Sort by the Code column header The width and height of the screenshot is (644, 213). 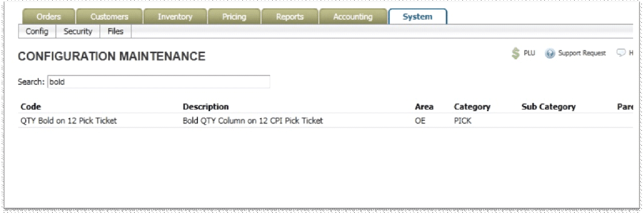coord(31,107)
